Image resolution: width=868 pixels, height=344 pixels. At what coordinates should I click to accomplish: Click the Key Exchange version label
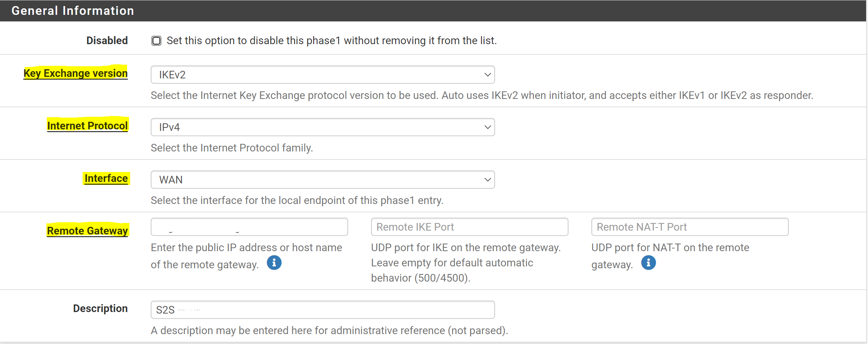click(76, 73)
